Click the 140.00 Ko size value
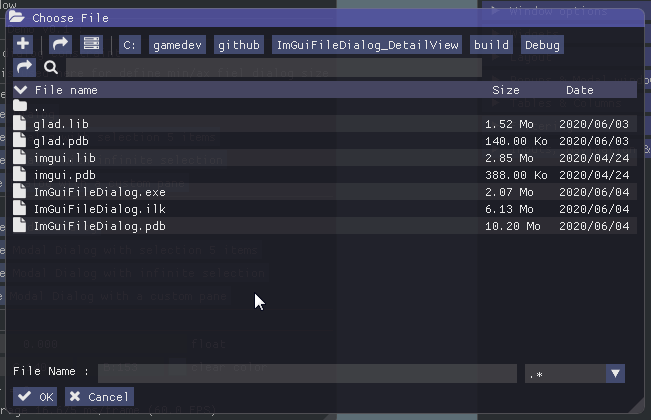The width and height of the screenshot is (651, 420). tap(516, 141)
